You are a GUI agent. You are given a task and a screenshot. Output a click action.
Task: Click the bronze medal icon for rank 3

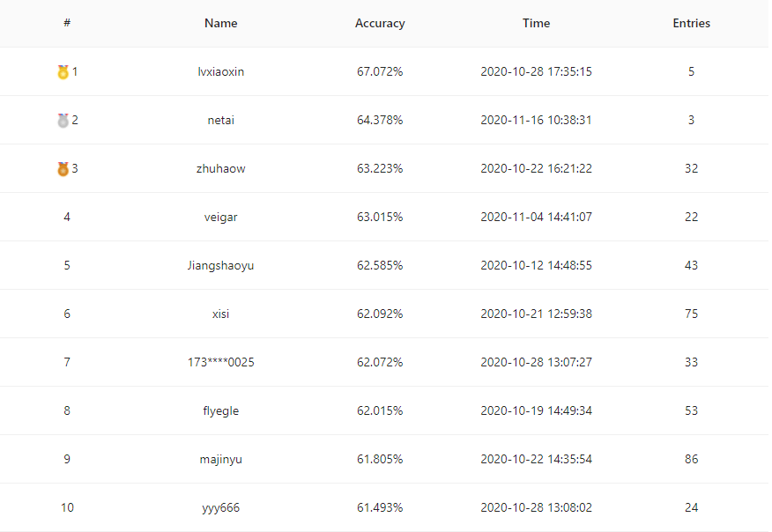[x=63, y=169]
